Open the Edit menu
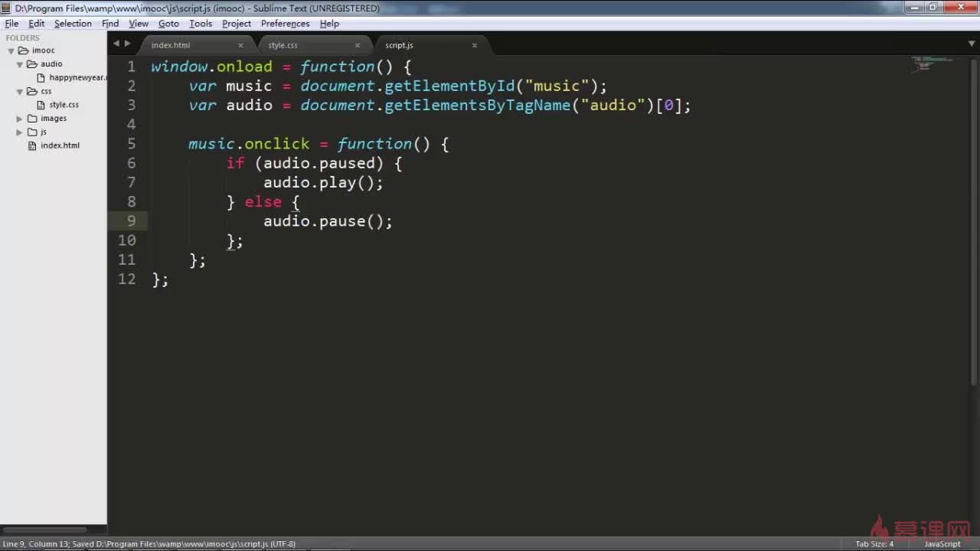980x551 pixels. pyautogui.click(x=37, y=24)
